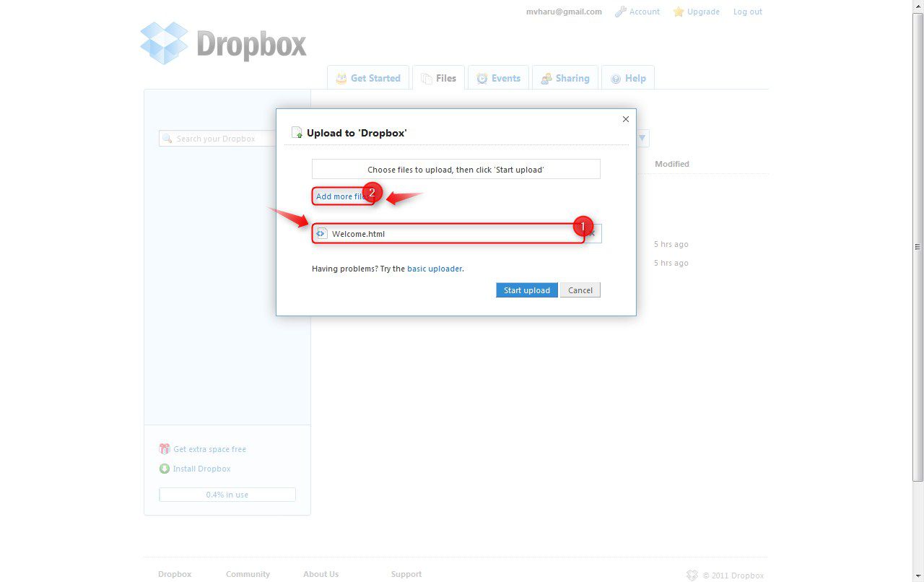The image size is (924, 582).
Task: Open the Account link
Action: pos(645,12)
